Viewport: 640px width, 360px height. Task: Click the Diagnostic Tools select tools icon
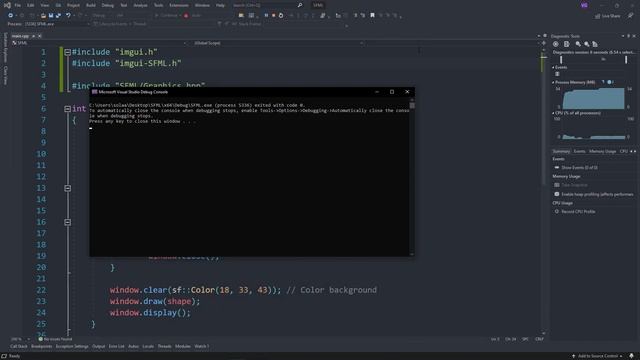point(567,44)
